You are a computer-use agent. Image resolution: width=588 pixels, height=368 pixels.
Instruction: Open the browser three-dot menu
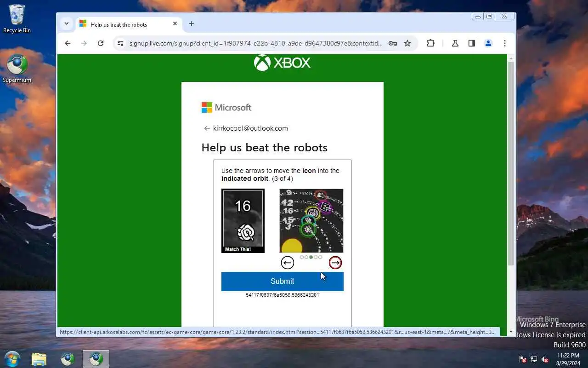[505, 43]
